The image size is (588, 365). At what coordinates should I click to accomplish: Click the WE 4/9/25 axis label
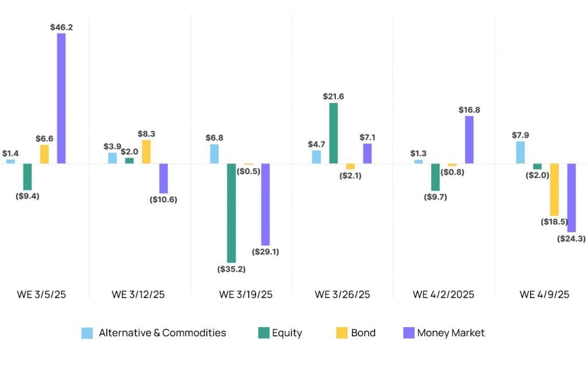click(544, 294)
